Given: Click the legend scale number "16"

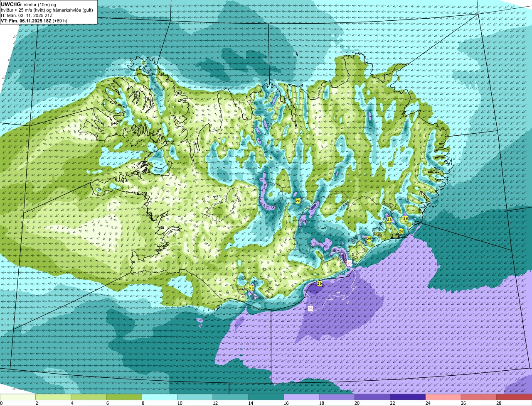Looking at the screenshot, I should click(286, 403).
